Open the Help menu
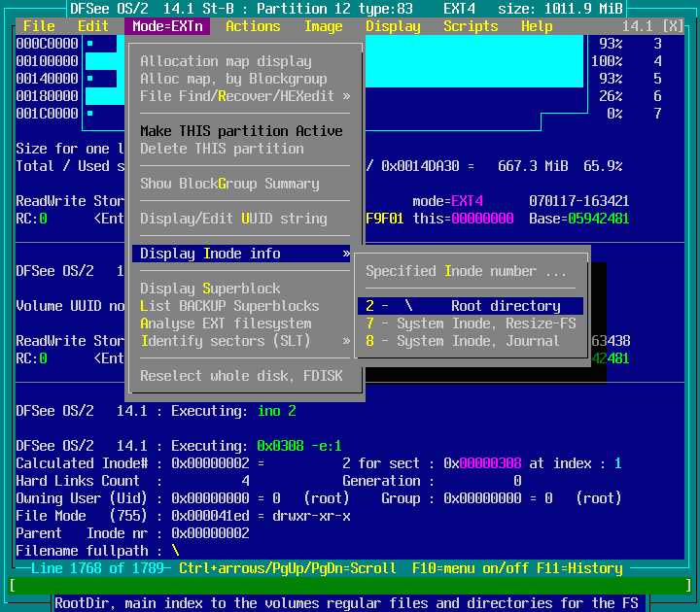 coord(537,26)
